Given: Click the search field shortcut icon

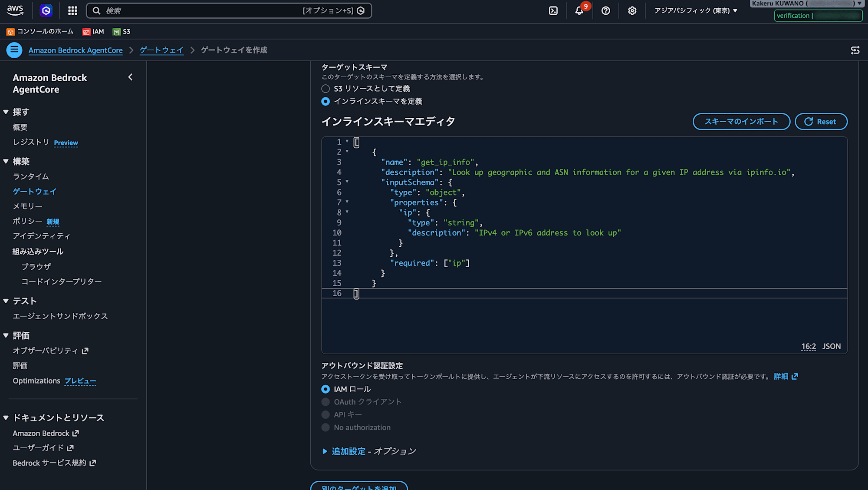Looking at the screenshot, I should tap(361, 10).
